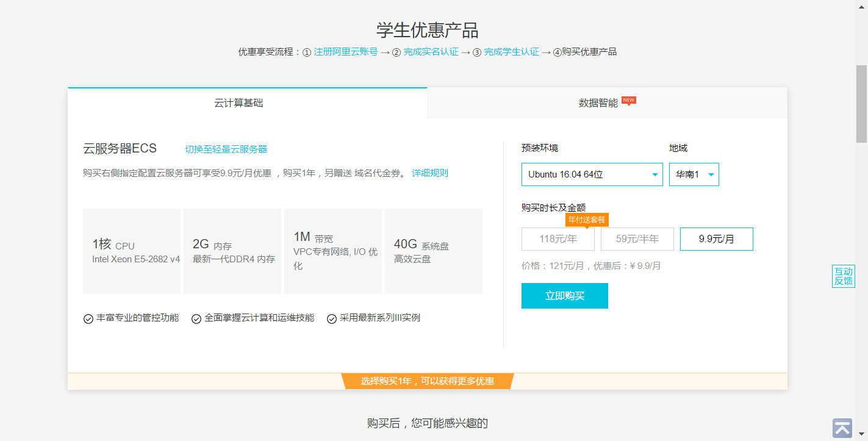Click the ④购买优惠产品 step text
The height and width of the screenshot is (441, 868).
coord(585,52)
